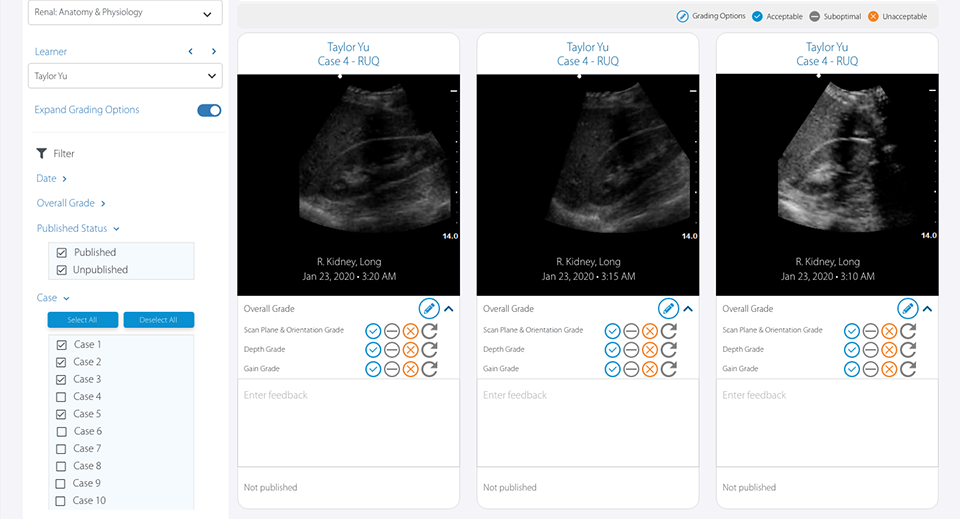Mark Scan Plane grade Acceptable on 3:20 AM card
The image size is (960, 519).
(x=373, y=331)
